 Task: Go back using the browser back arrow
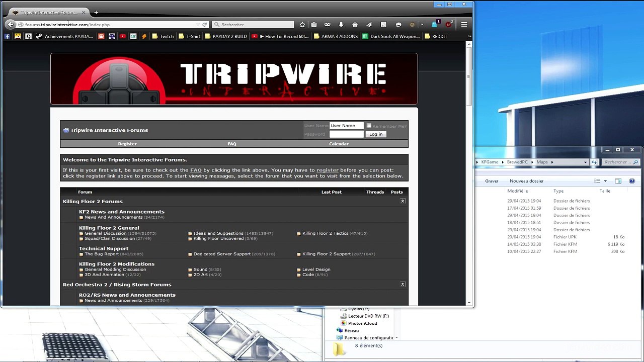pyautogui.click(x=11, y=24)
